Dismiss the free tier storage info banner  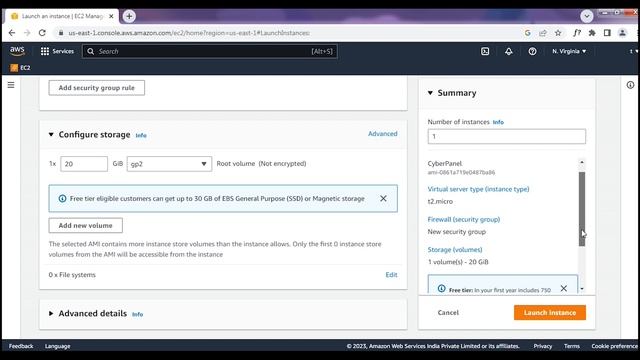pos(383,198)
